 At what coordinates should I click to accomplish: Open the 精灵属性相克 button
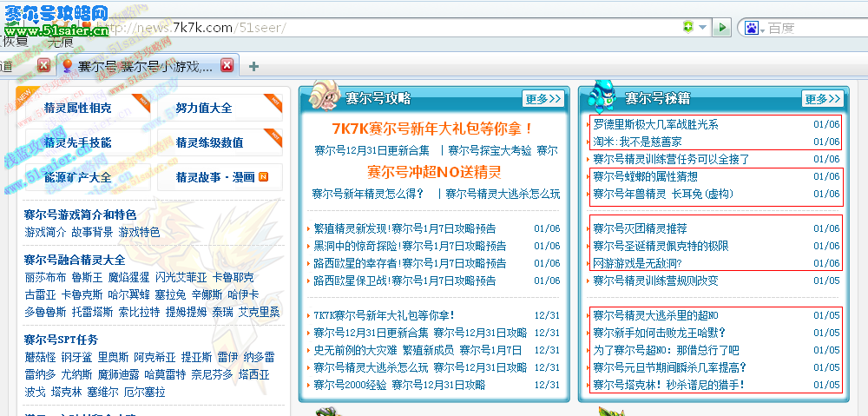point(88,108)
